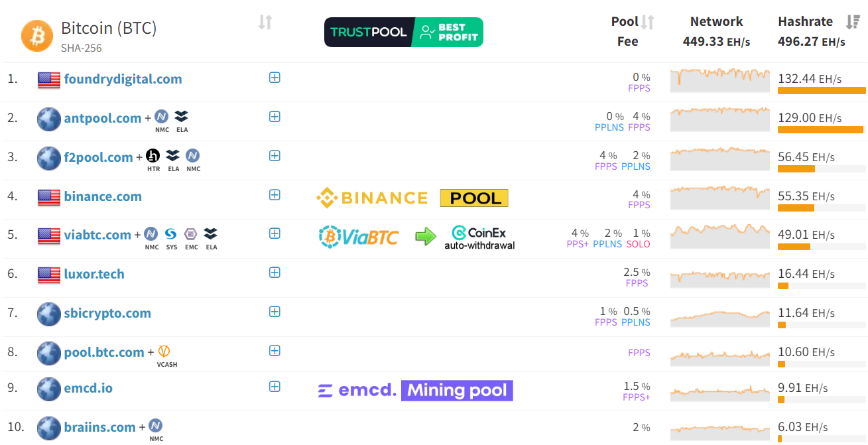The height and width of the screenshot is (445, 868).
Task: Expand the antpool.com row
Action: pos(274,116)
